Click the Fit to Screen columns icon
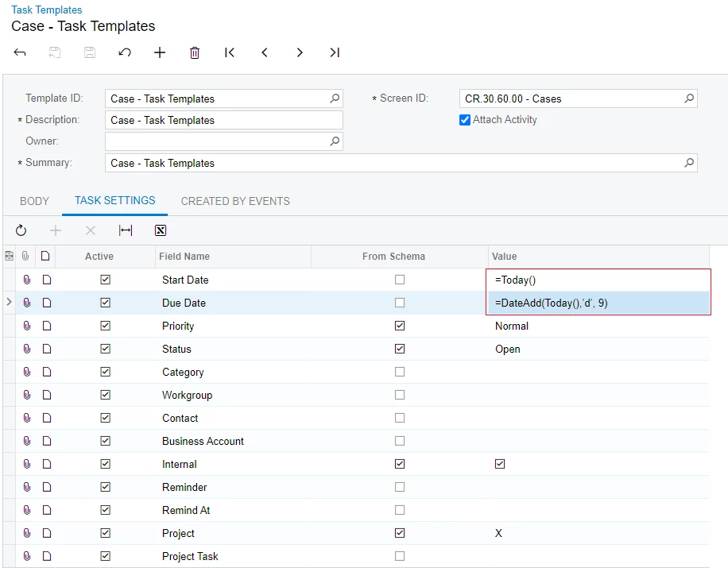Image resolution: width=728 pixels, height=568 pixels. [126, 230]
